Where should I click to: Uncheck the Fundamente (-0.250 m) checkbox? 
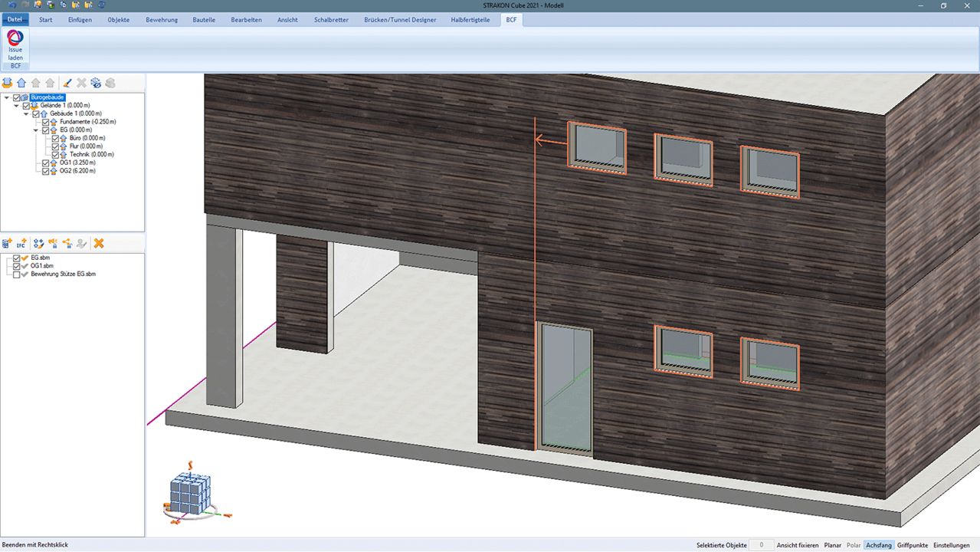click(x=45, y=122)
